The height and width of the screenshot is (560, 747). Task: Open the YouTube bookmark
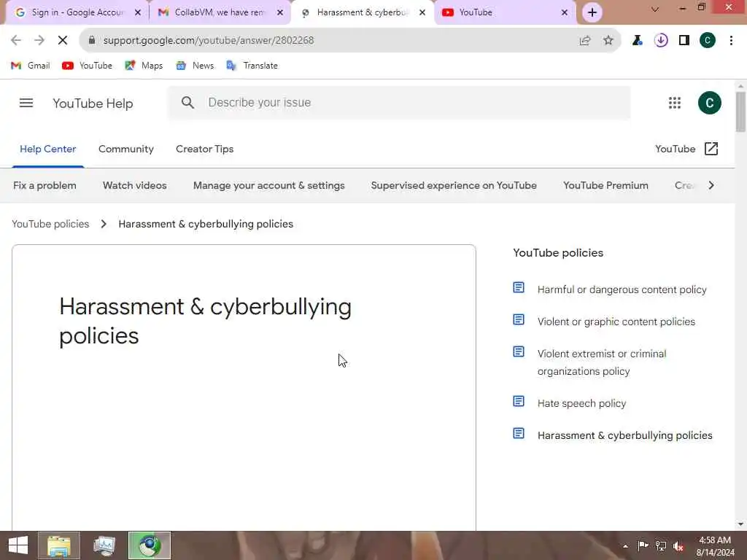pyautogui.click(x=88, y=66)
